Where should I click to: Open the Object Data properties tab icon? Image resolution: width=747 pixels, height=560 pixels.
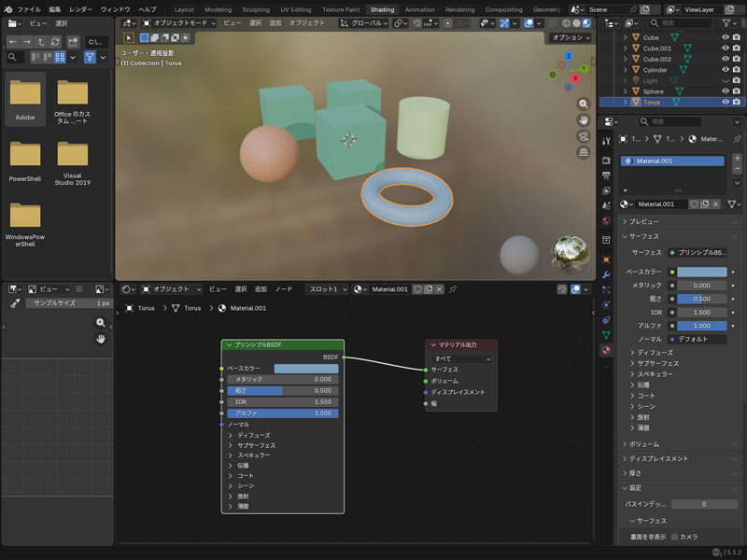pos(606,335)
